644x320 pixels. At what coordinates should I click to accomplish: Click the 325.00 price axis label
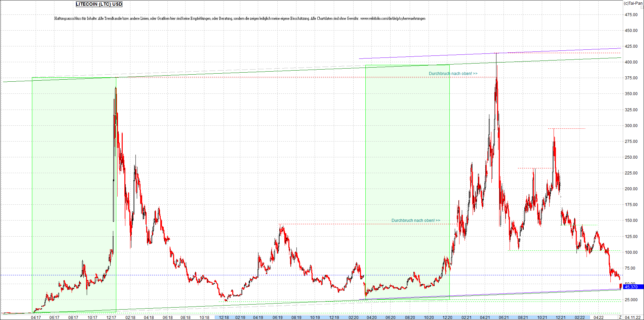(631, 110)
